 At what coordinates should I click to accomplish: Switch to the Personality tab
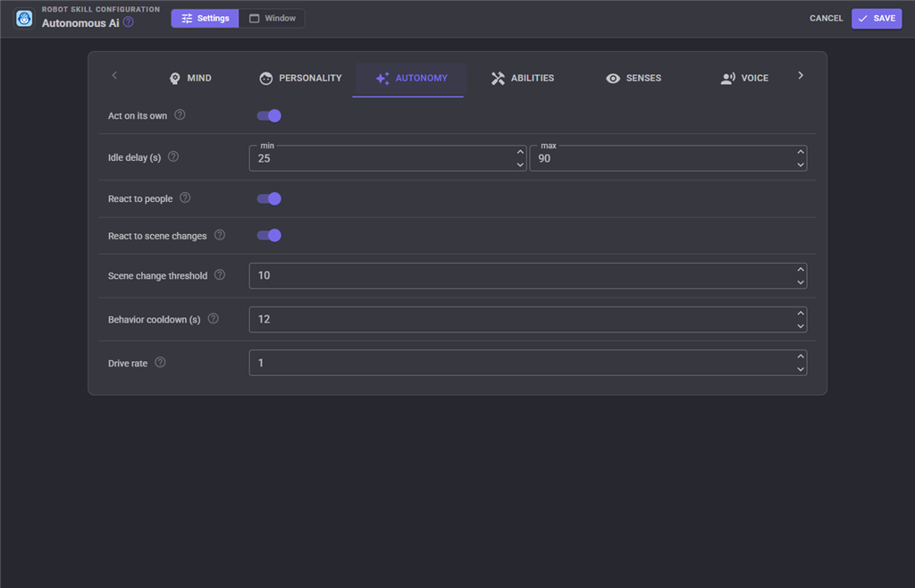click(300, 78)
